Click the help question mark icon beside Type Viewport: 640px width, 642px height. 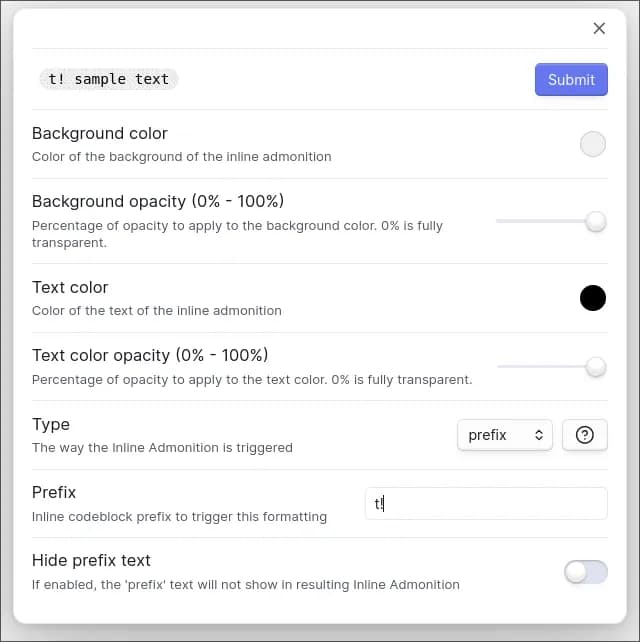(584, 435)
